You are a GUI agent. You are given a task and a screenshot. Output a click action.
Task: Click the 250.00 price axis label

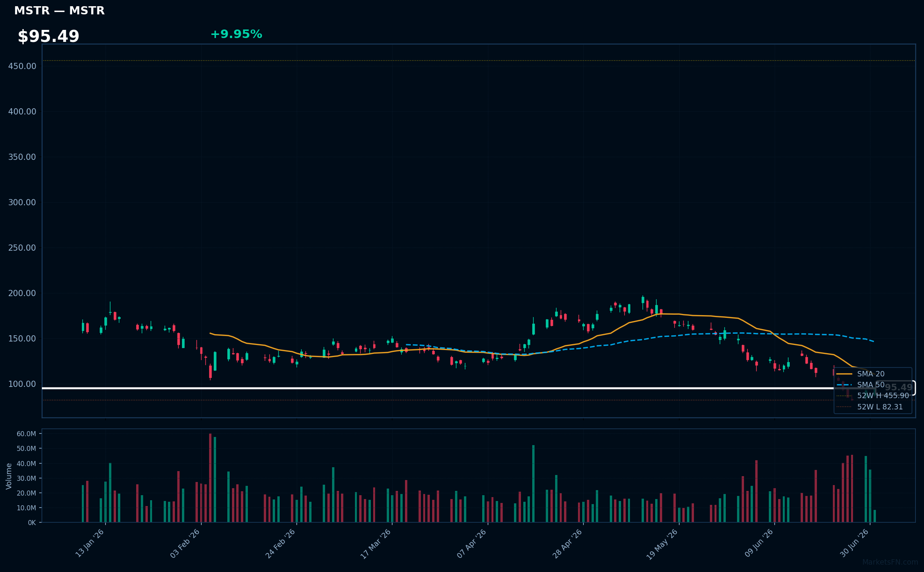(x=22, y=248)
